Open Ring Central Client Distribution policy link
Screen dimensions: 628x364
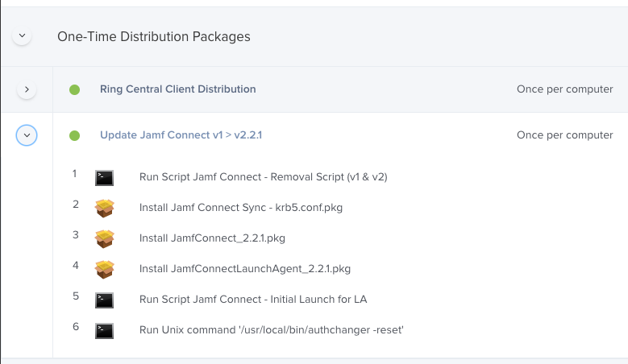[178, 89]
